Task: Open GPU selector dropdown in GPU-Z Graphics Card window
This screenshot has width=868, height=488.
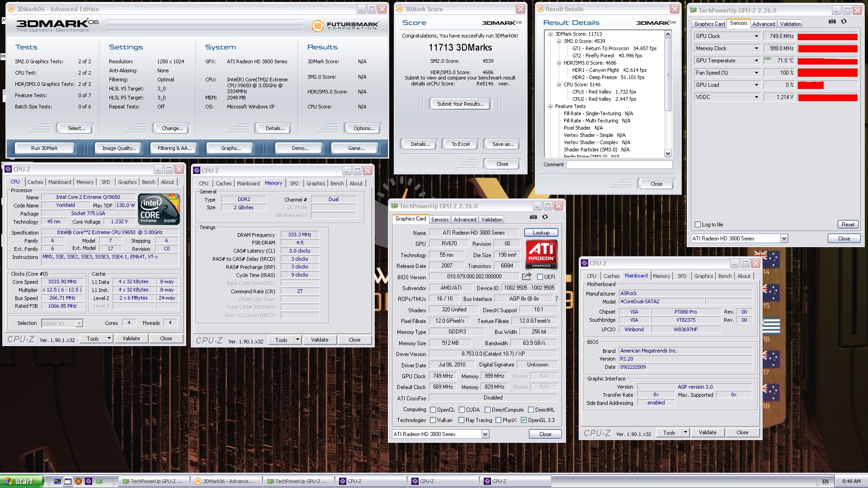Action: (x=485, y=434)
